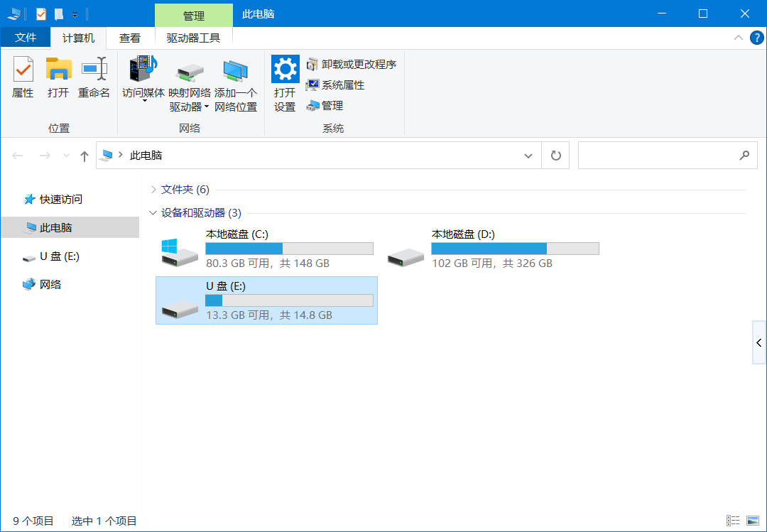Open the 文件 tab
The image size is (767, 532).
(26, 38)
